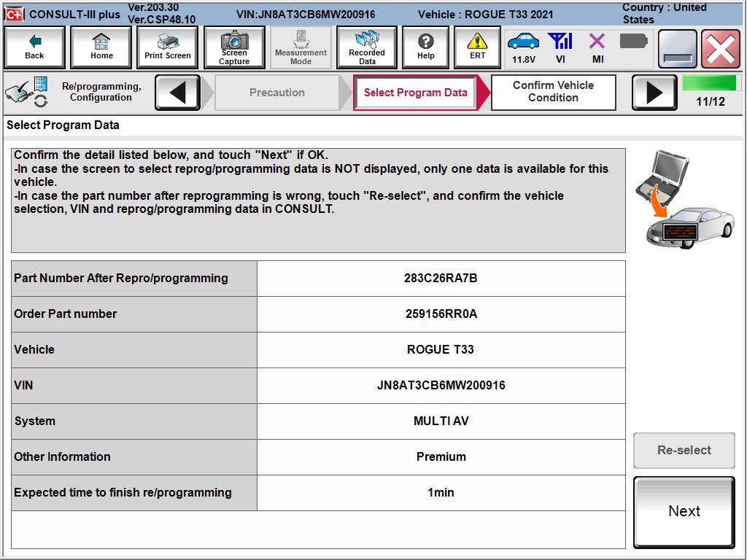Click the 11/12 step counter text
This screenshot has height=560, width=747.
(710, 101)
